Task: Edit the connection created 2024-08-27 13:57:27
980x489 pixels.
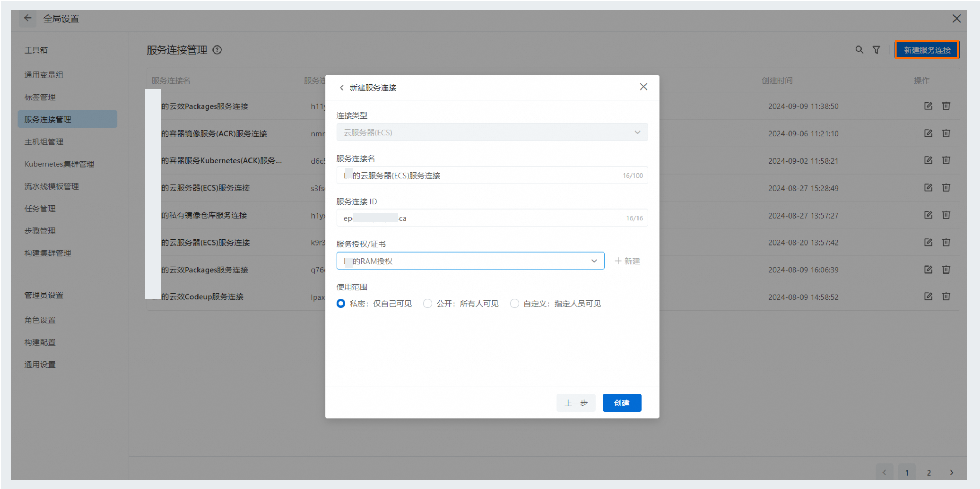Action: click(x=928, y=215)
